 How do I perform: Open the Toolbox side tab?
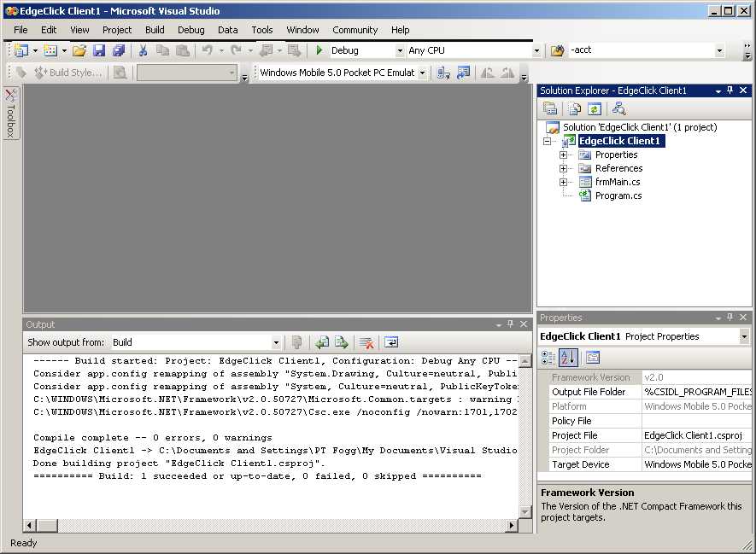(10, 114)
